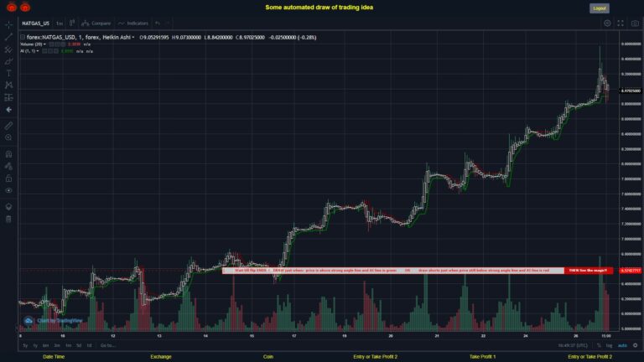
Task: Set the 5d time range
Action: 79,345
